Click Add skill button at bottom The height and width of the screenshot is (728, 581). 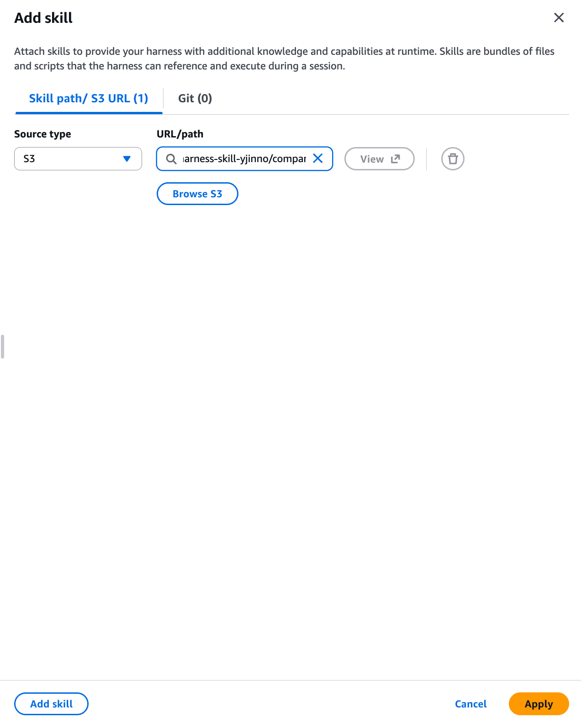[x=51, y=704]
